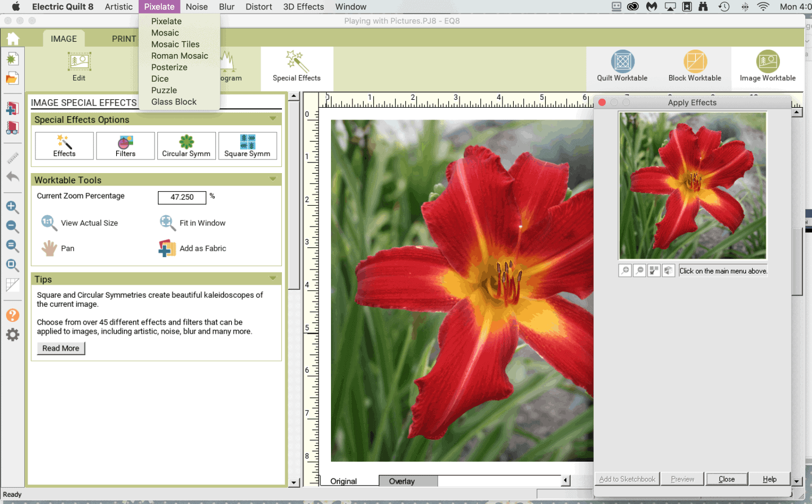The width and height of the screenshot is (812, 504).
Task: Click Help in Apply Effects dialog
Action: point(770,479)
